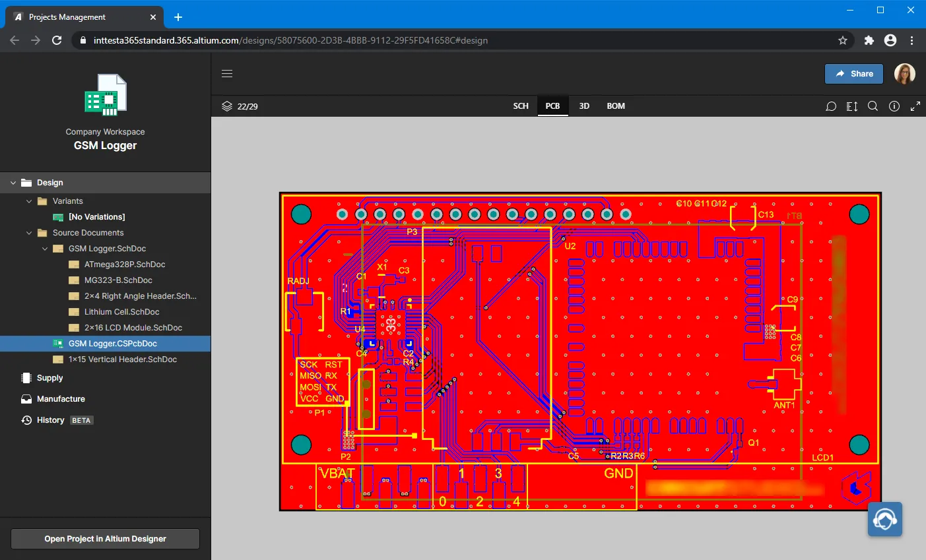Switch to the BOM tab

pos(616,106)
